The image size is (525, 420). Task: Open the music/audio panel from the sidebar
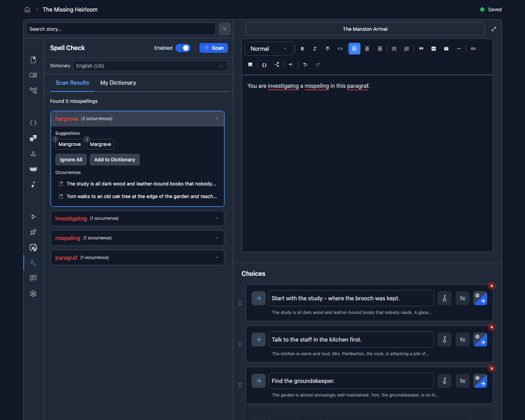point(33,184)
